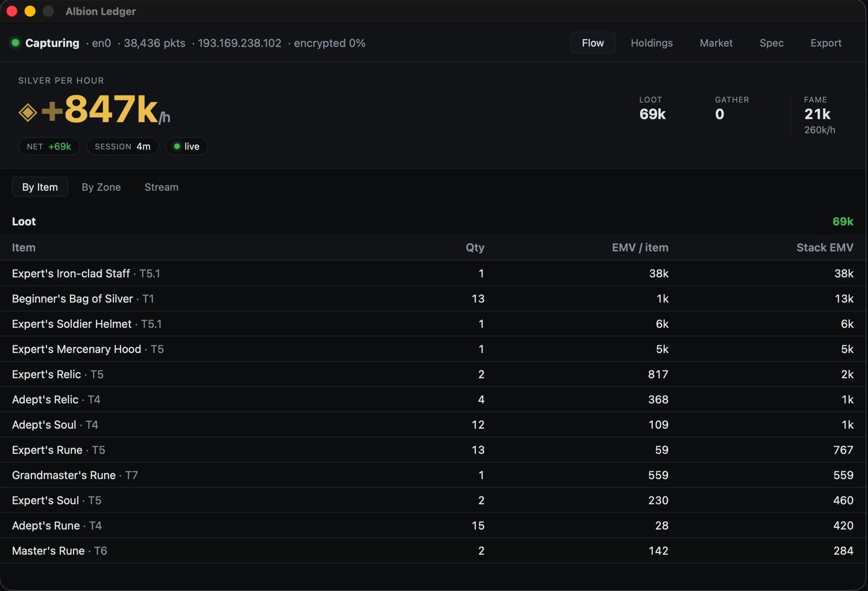Select the Adept's Rune row
The height and width of the screenshot is (591, 868).
[x=433, y=525]
